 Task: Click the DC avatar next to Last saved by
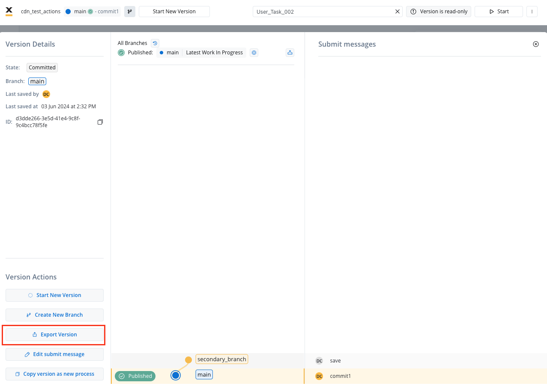click(x=46, y=94)
